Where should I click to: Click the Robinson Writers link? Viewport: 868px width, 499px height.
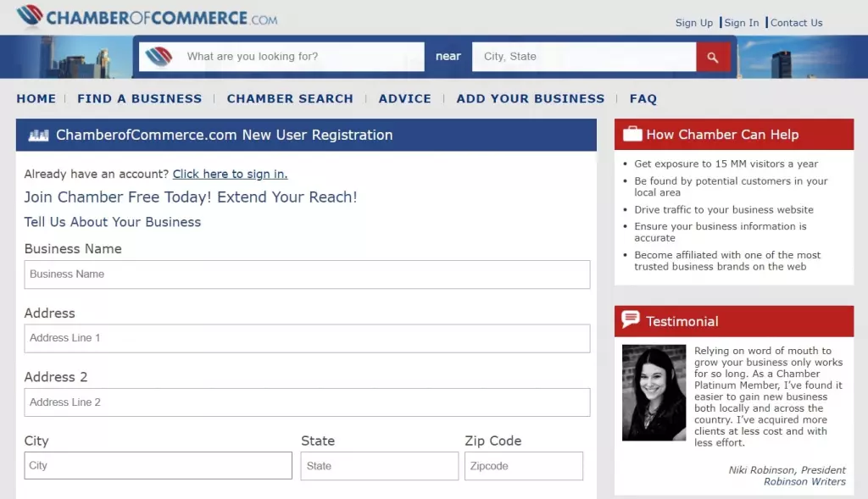tap(805, 481)
